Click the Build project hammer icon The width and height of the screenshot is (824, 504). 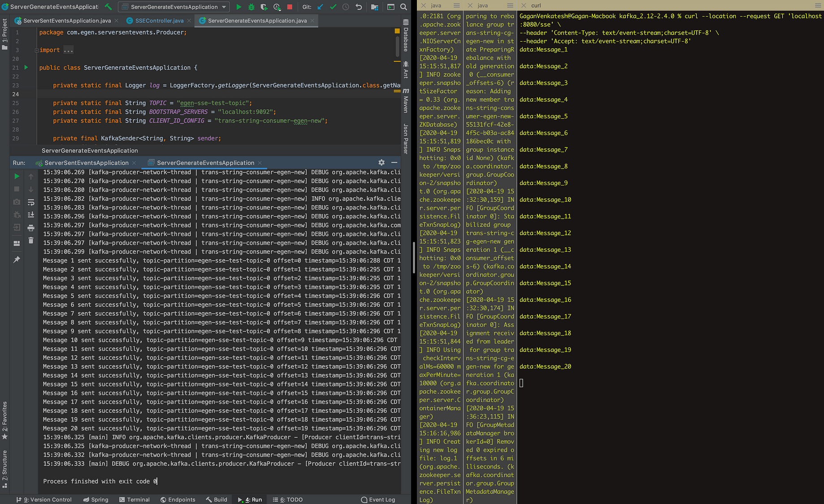click(108, 7)
